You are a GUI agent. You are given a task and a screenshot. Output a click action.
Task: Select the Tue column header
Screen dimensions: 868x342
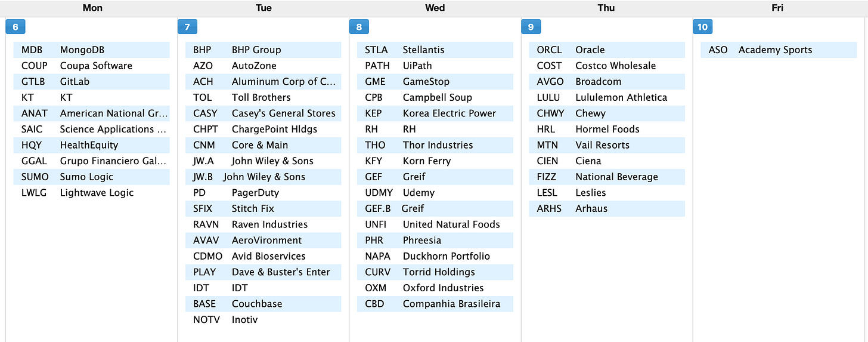point(263,8)
